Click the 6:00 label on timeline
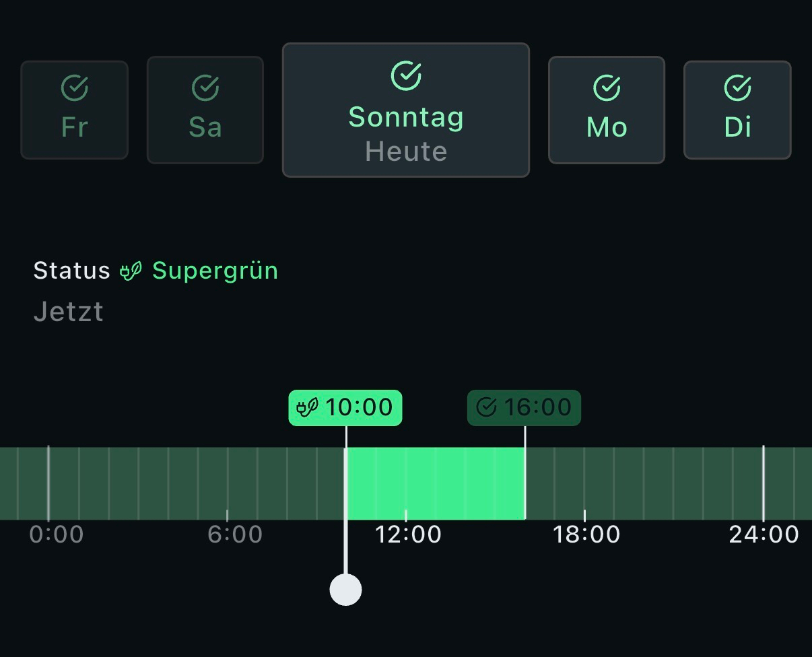 click(234, 535)
